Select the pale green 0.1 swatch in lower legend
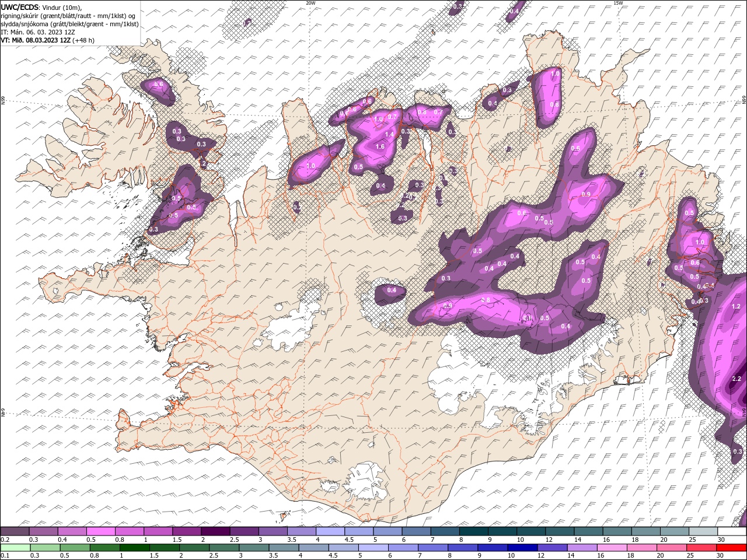 [15, 548]
